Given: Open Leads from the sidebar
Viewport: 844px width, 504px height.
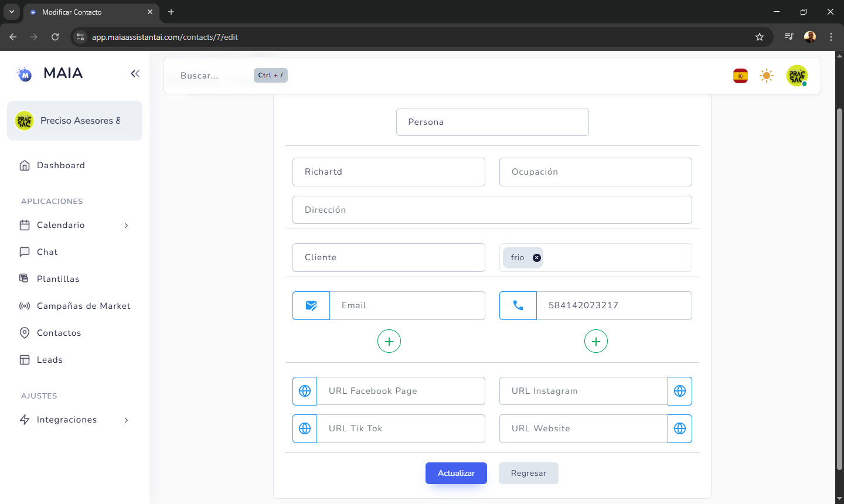Looking at the screenshot, I should tap(49, 360).
